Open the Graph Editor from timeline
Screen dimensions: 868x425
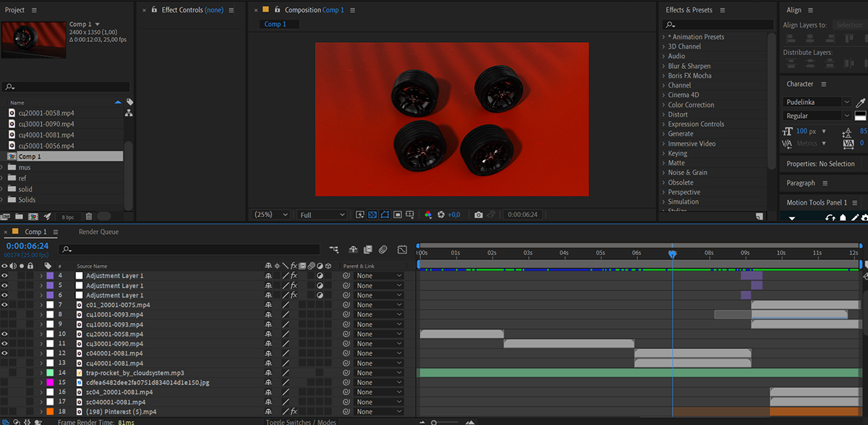[402, 250]
